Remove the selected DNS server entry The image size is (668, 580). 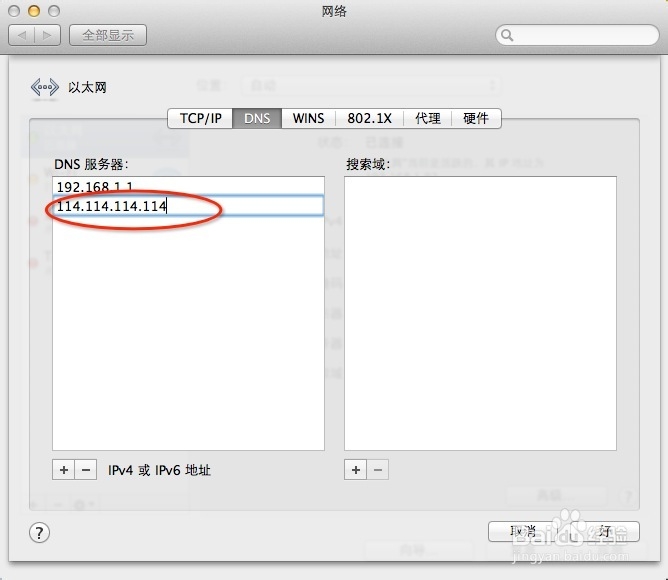point(86,470)
